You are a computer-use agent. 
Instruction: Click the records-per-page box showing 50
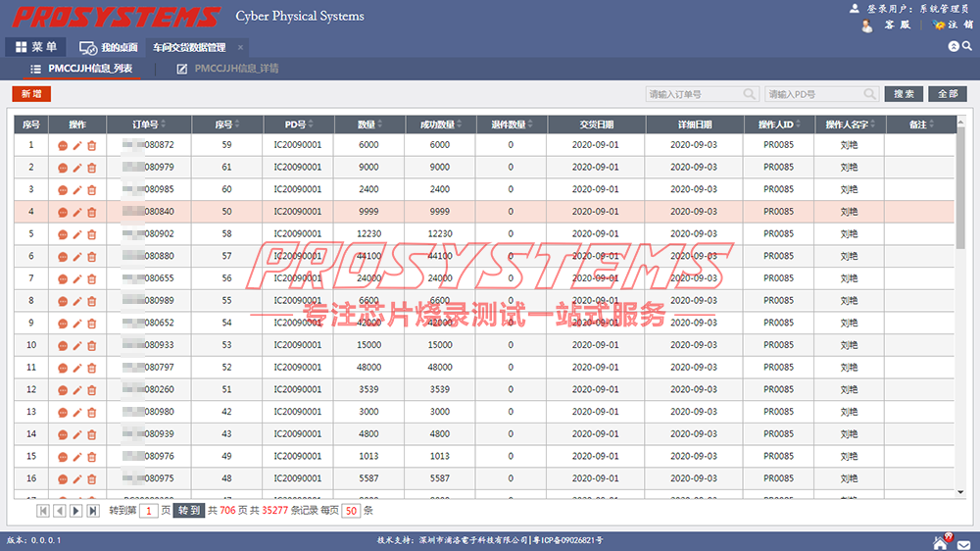351,511
